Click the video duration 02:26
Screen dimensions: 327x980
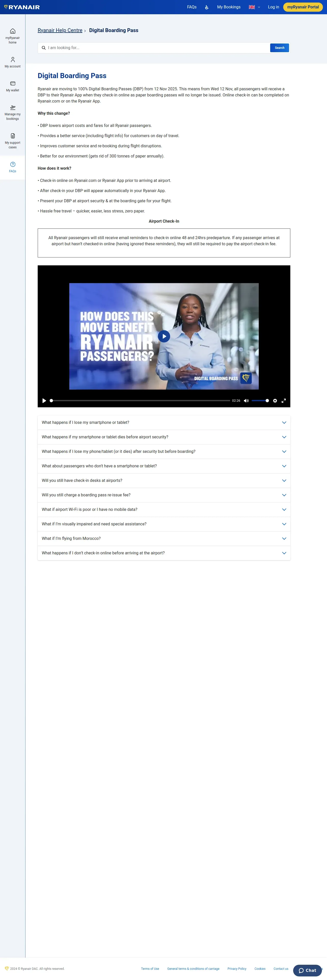(236, 401)
